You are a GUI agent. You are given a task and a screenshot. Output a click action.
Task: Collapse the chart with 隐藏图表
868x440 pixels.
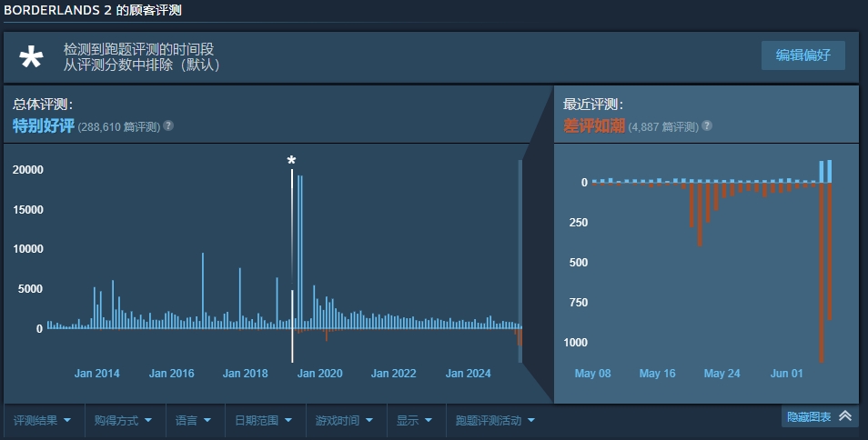819,416
